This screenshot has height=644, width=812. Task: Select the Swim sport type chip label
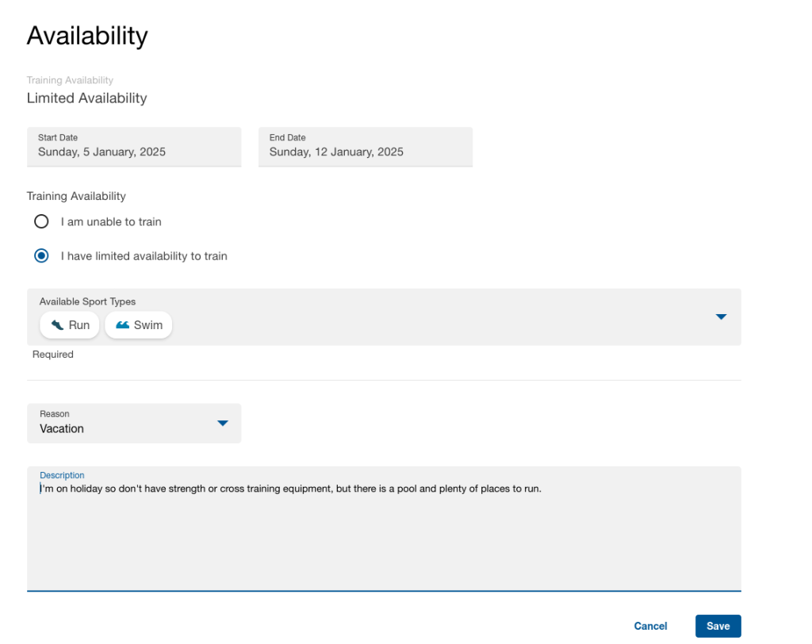click(148, 325)
